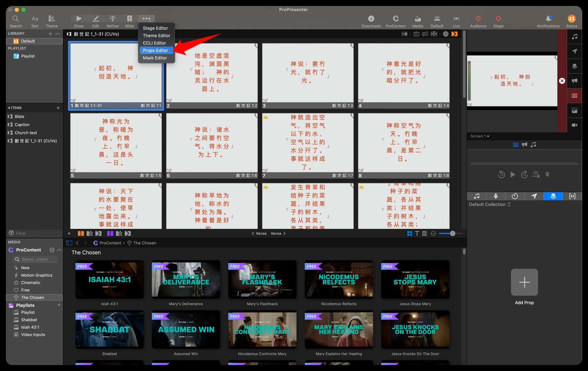Click the ProContent globe icon
This screenshot has height=371, width=588.
click(x=52, y=250)
